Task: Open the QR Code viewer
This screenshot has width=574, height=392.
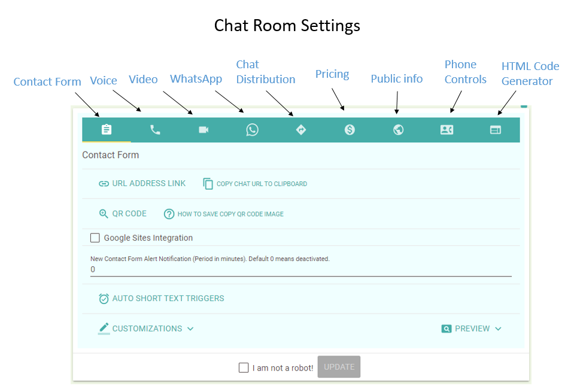Action: click(123, 214)
